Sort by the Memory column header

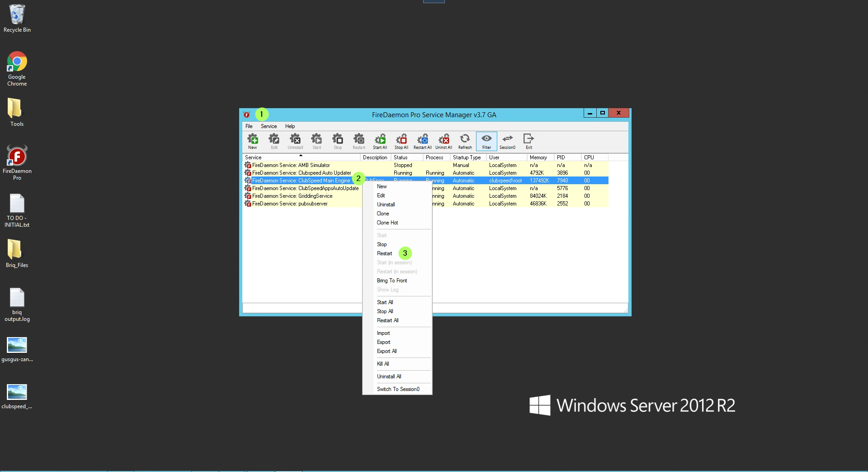[540, 157]
